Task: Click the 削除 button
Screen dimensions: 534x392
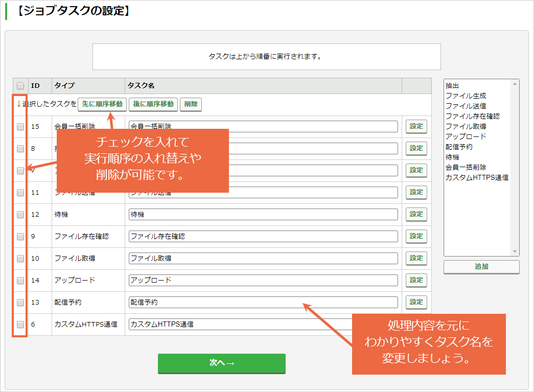Action: pos(191,104)
